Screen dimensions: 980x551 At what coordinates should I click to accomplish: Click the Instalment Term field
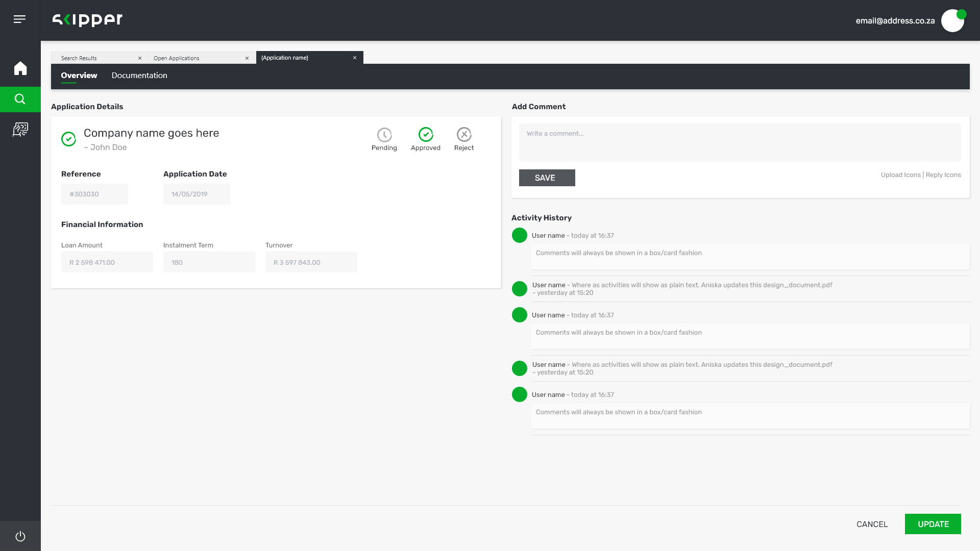(x=209, y=262)
